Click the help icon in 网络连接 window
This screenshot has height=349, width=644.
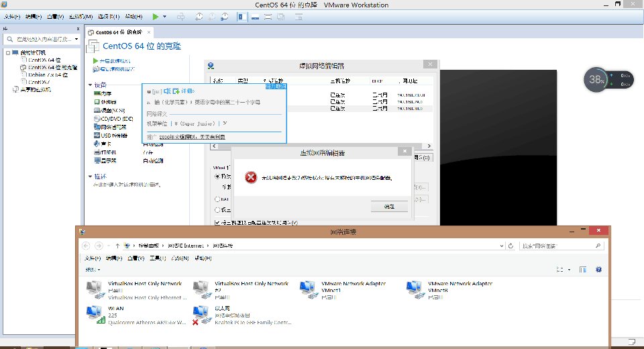pos(599,270)
